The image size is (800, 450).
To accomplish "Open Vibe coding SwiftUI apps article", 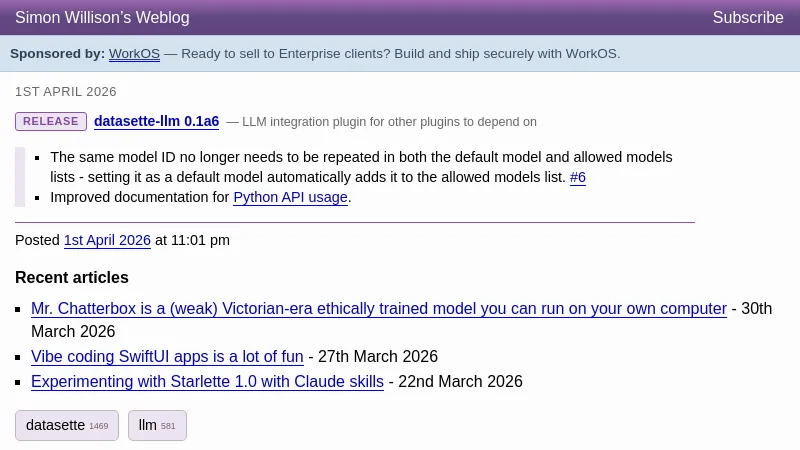I will tap(167, 357).
